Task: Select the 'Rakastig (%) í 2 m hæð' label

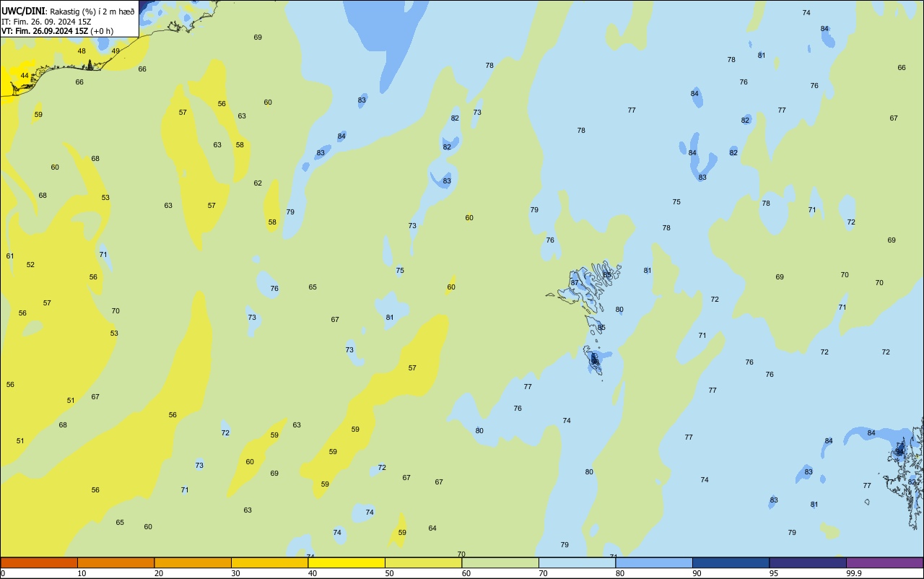Action: coord(91,12)
